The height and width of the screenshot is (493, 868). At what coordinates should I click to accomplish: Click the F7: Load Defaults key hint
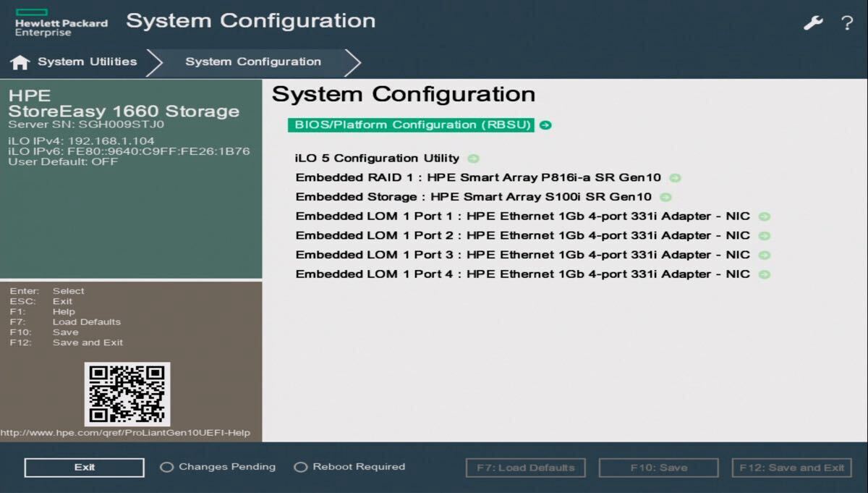[65, 322]
